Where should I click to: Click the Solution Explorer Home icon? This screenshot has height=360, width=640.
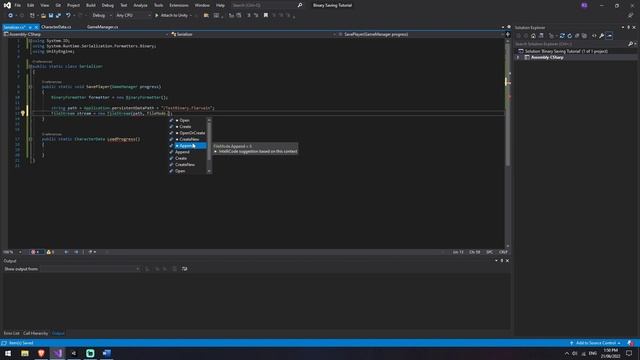coord(533,36)
